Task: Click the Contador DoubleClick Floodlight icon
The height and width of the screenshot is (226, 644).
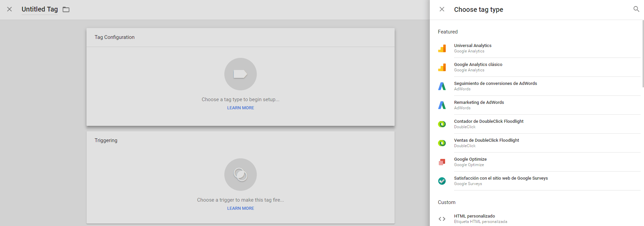Action: pyautogui.click(x=442, y=124)
